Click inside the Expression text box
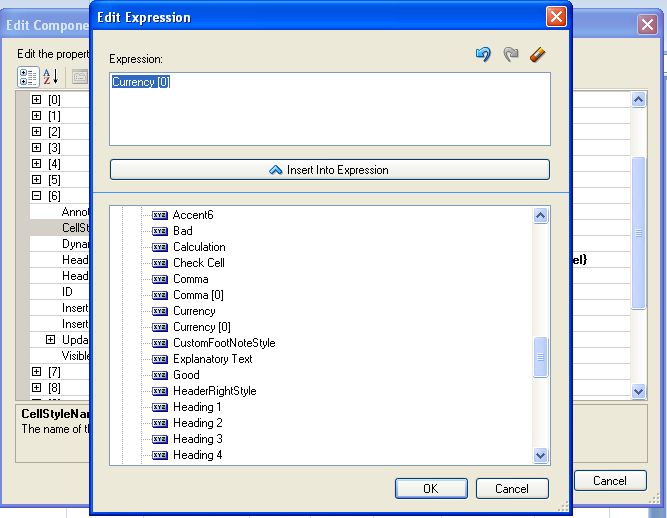667x518 pixels. pyautogui.click(x=330, y=109)
